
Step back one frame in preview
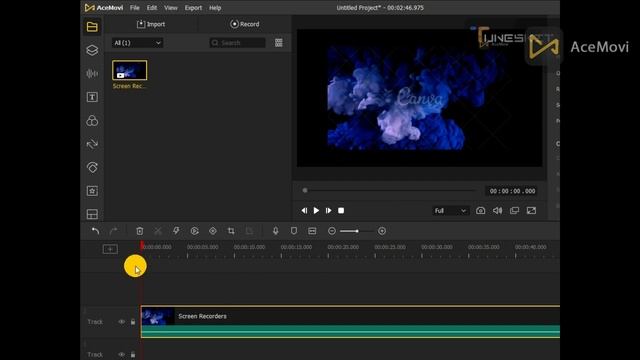304,211
